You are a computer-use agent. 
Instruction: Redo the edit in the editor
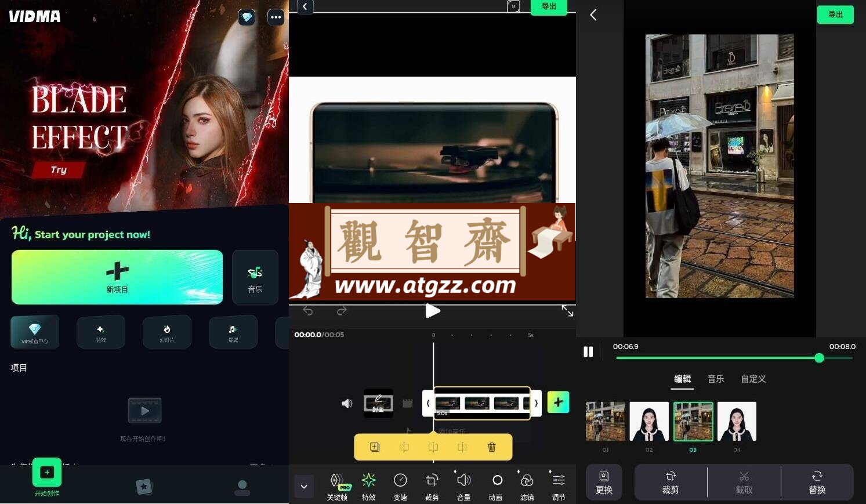coord(342,311)
